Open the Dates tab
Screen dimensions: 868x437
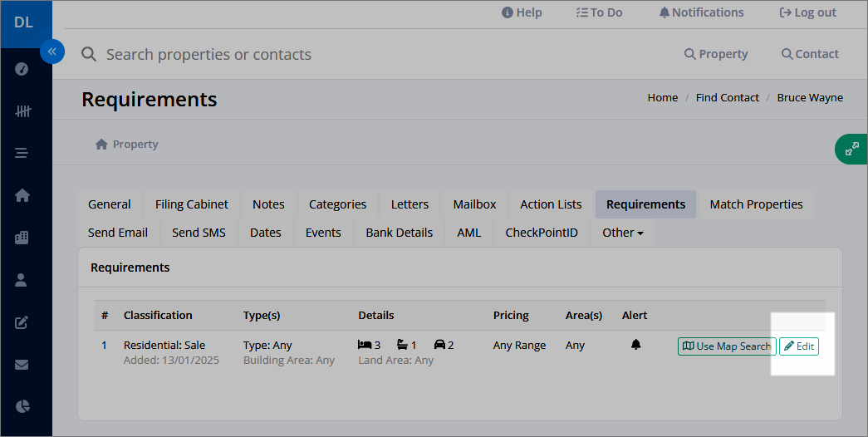click(x=266, y=233)
